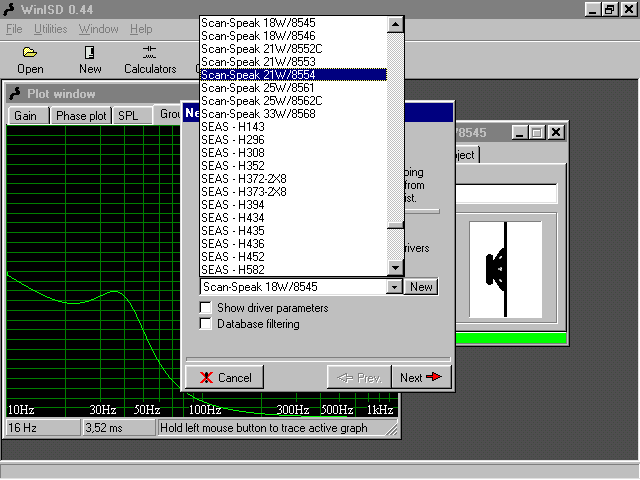
Task: Select Scan-Speak 21W/8553 in list
Action: point(293,62)
